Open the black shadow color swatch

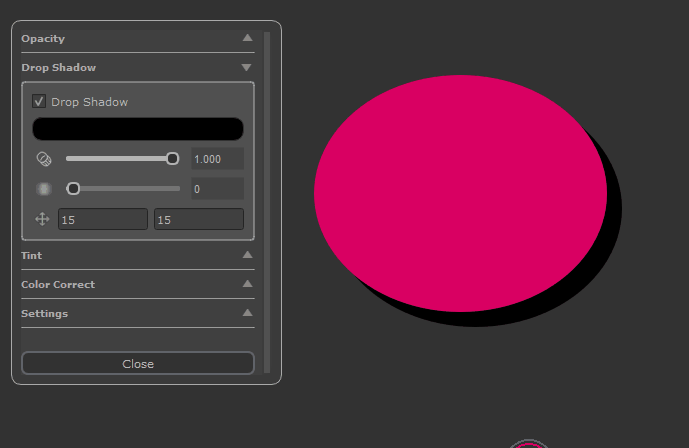138,129
